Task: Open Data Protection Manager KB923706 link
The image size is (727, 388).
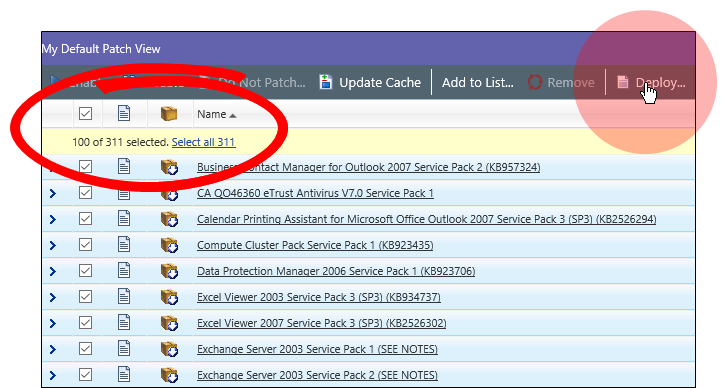Action: 336,271
